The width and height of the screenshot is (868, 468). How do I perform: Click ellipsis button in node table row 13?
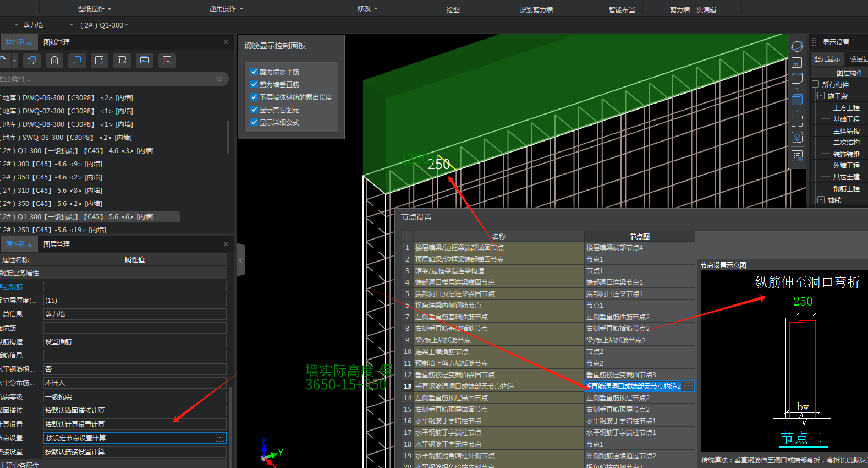[688, 386]
